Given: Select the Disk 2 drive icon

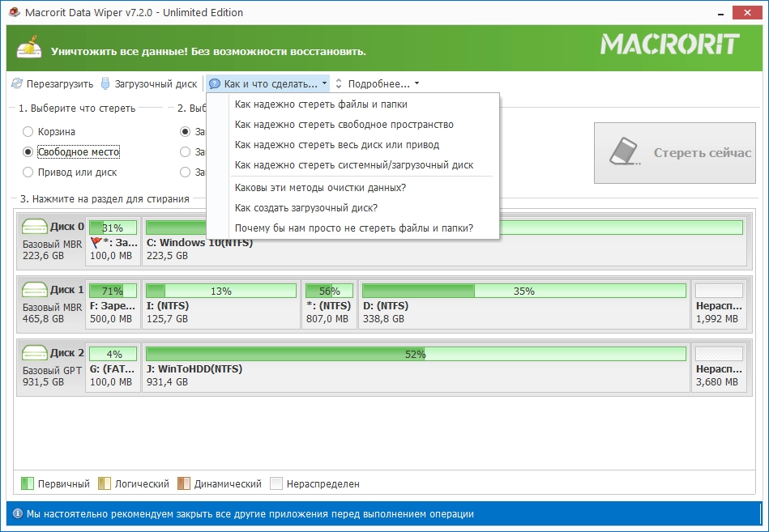Looking at the screenshot, I should (x=34, y=353).
